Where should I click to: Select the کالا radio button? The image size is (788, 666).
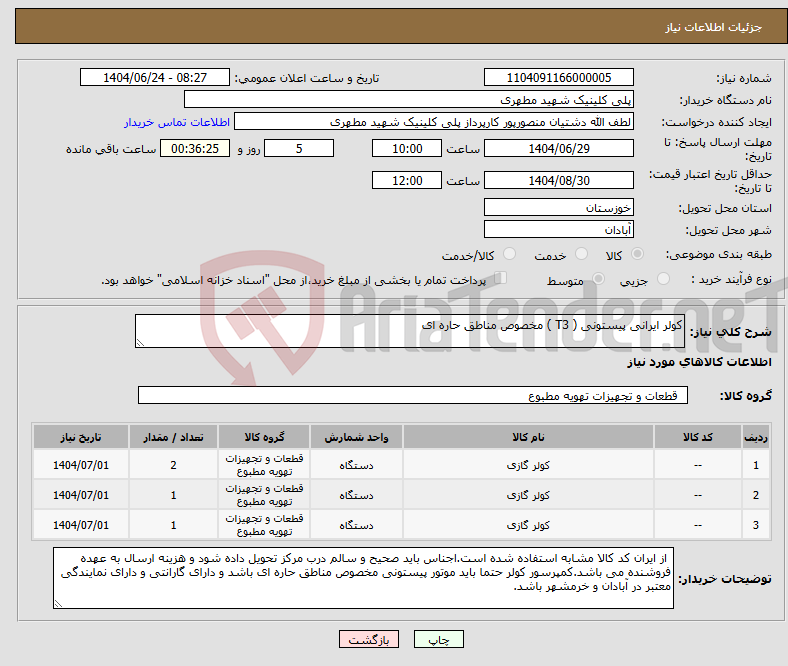click(638, 256)
